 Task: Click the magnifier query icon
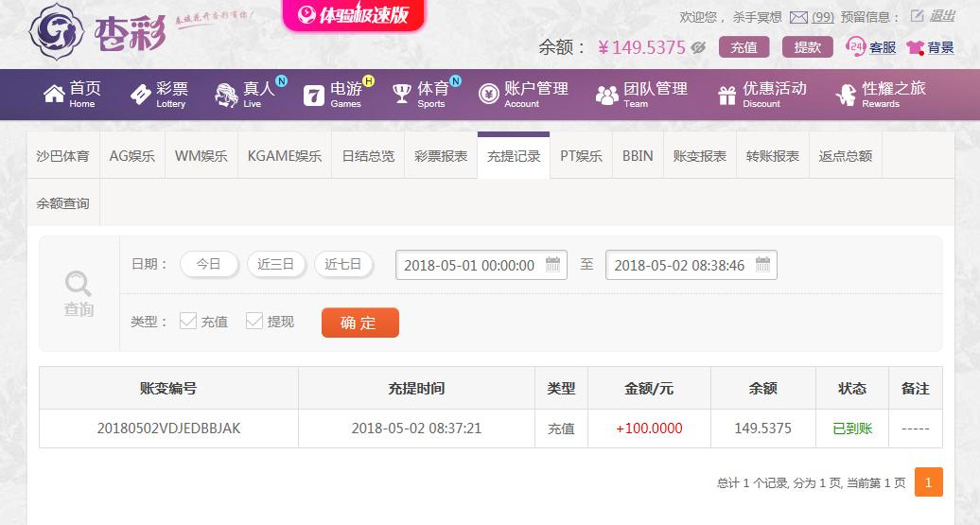pos(79,283)
